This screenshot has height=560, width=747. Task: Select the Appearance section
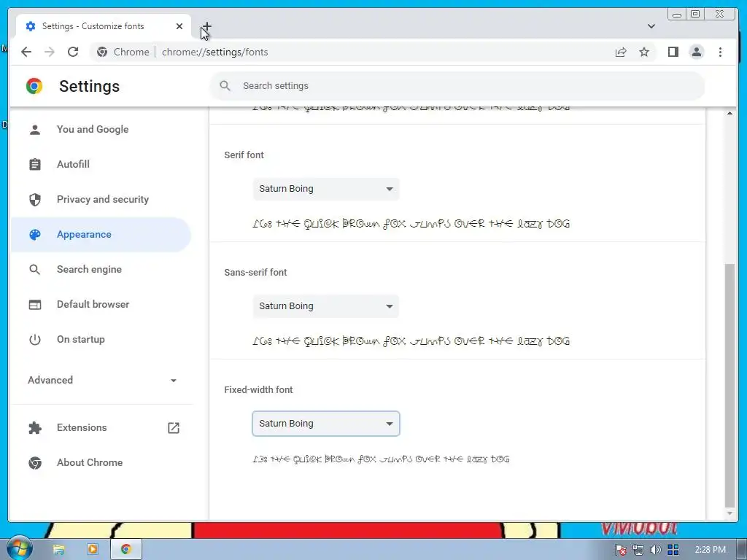point(101,234)
